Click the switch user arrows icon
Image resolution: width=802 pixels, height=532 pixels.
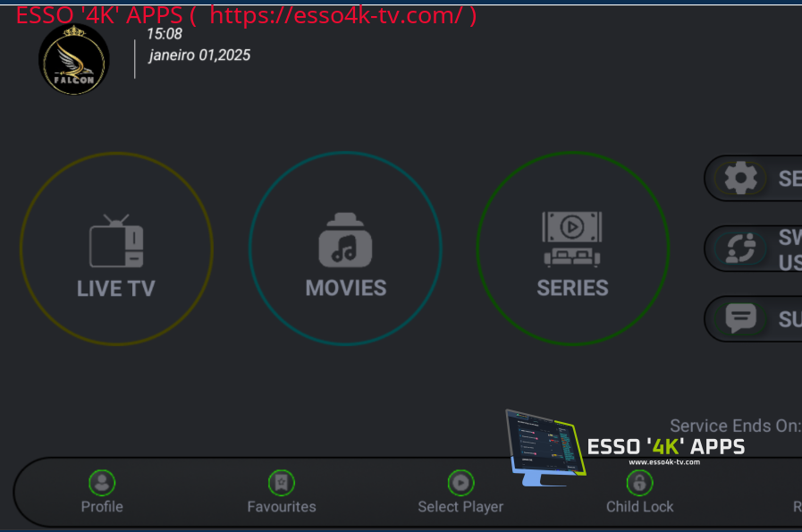(x=740, y=249)
